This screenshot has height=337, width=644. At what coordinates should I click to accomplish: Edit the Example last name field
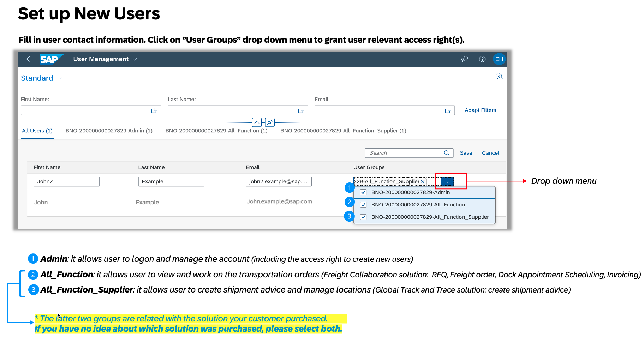[x=171, y=181]
